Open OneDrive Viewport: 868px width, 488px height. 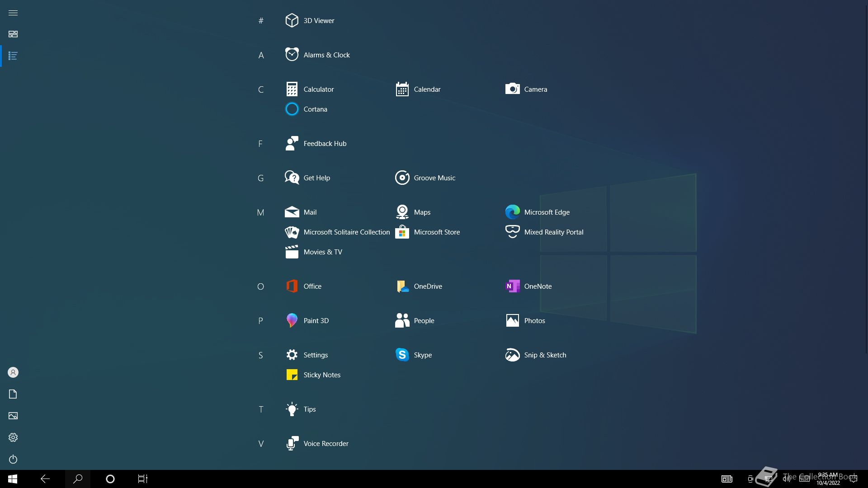click(x=419, y=286)
